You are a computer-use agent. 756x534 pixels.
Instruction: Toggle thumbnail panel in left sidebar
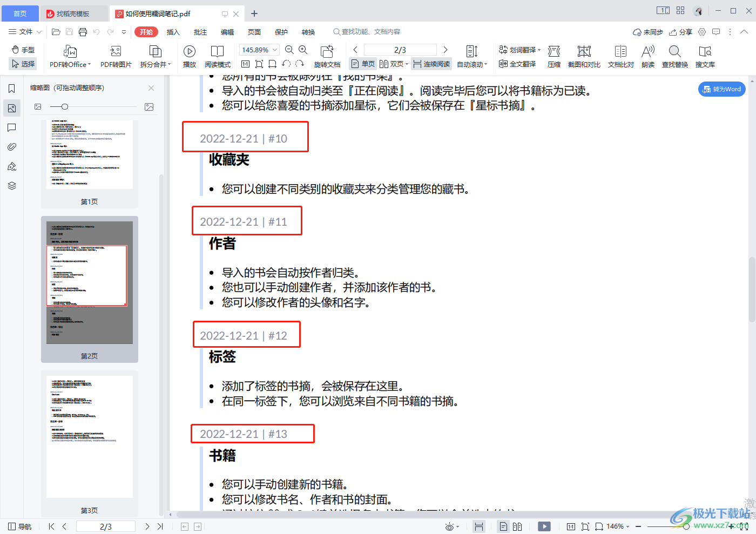pyautogui.click(x=12, y=108)
